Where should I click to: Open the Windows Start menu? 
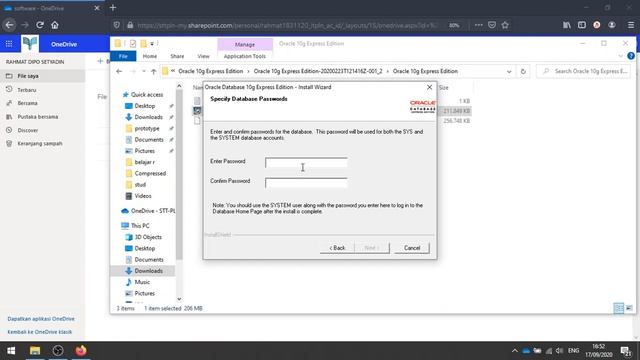coord(11,351)
